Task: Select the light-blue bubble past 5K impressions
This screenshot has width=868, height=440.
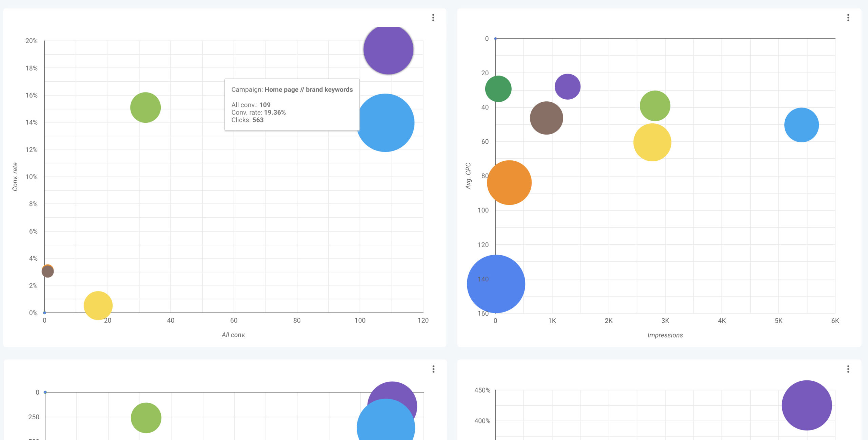Action: [x=802, y=125]
